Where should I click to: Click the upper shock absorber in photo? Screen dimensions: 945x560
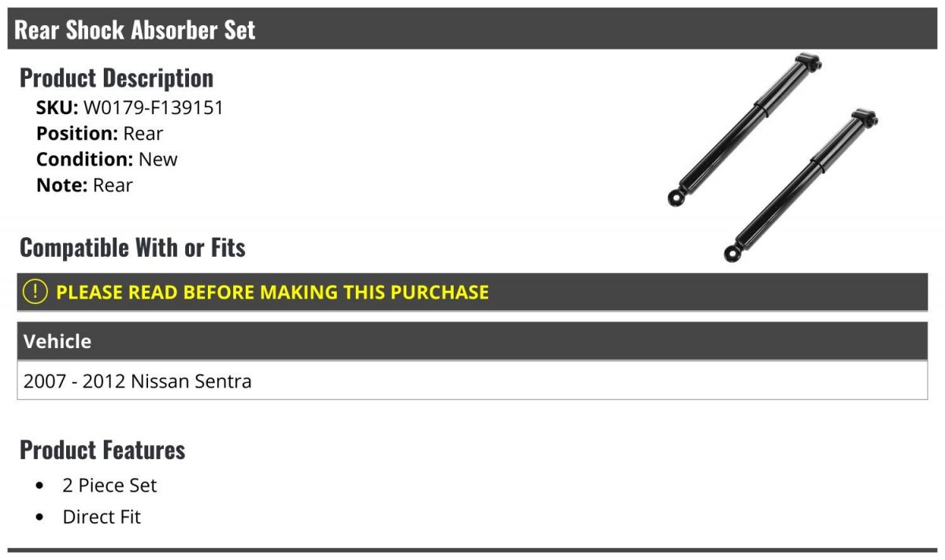click(x=744, y=131)
